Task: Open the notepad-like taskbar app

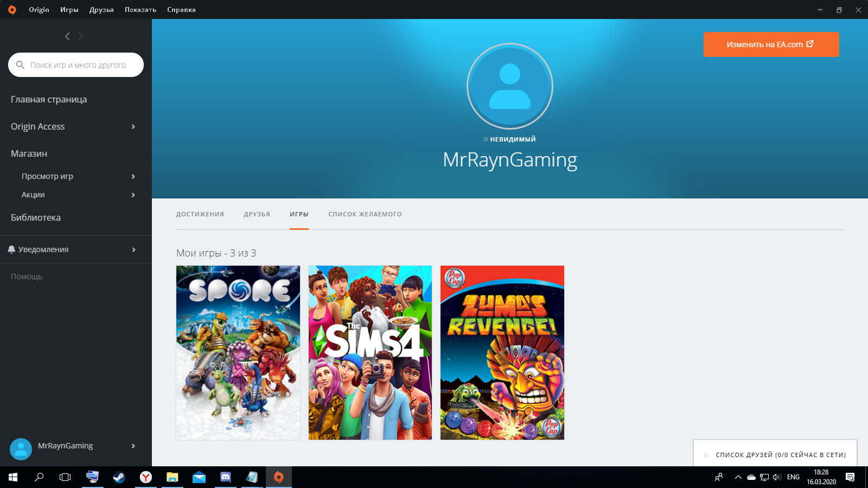Action: pyautogui.click(x=252, y=477)
